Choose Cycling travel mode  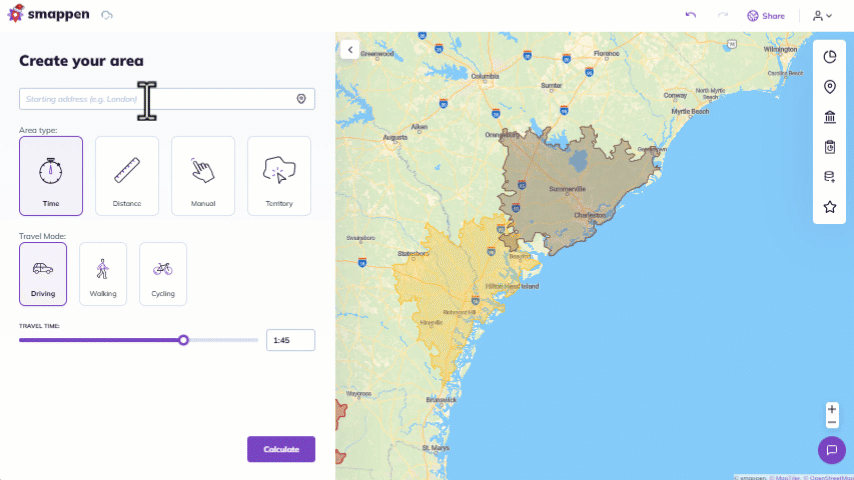(163, 274)
